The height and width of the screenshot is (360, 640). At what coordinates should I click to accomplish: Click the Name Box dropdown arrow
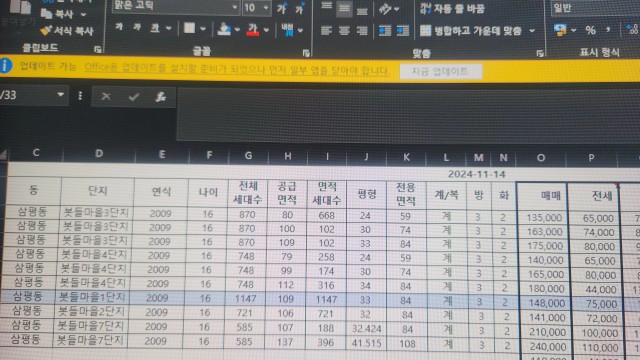pos(60,95)
